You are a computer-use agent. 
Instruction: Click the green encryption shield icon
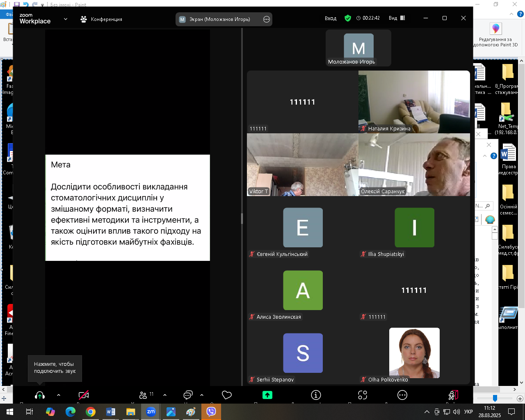click(x=348, y=18)
